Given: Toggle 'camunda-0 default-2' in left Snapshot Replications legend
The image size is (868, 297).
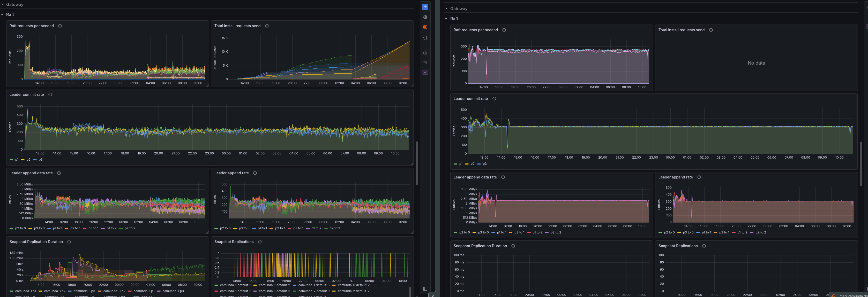Looking at the screenshot, I should [354, 285].
